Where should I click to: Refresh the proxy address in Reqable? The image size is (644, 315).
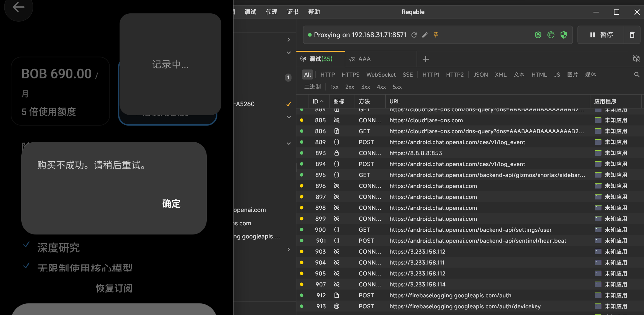coord(414,35)
